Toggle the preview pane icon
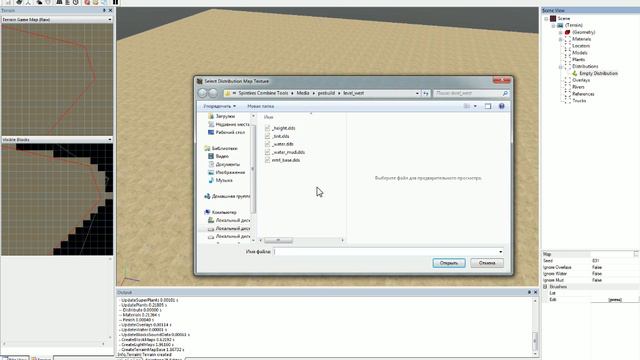 pos(488,106)
